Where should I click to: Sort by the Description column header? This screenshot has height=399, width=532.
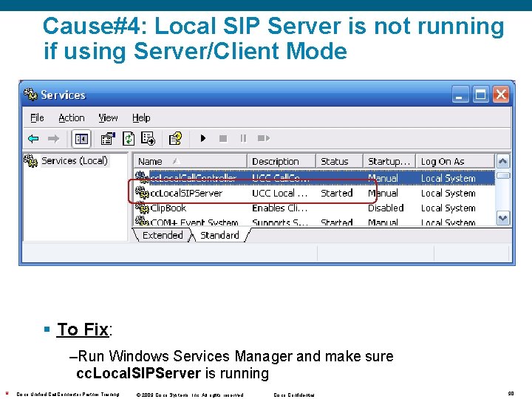282,161
